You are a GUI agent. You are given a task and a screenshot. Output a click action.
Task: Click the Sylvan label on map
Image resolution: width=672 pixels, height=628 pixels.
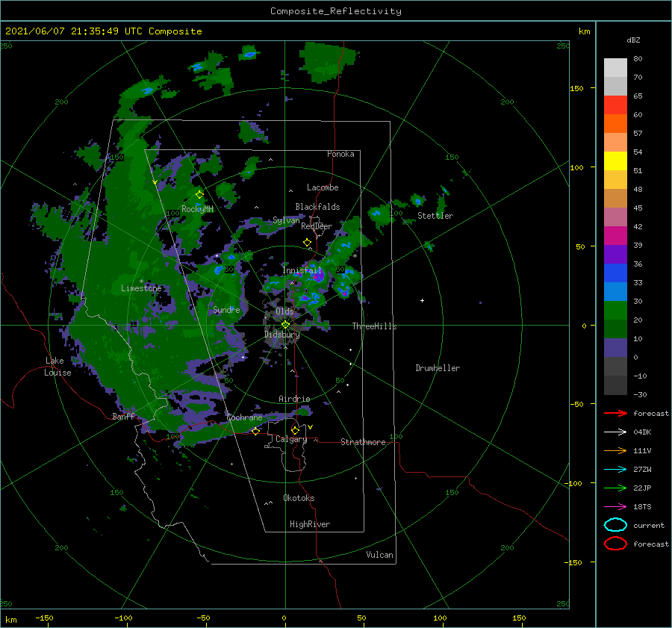click(286, 220)
